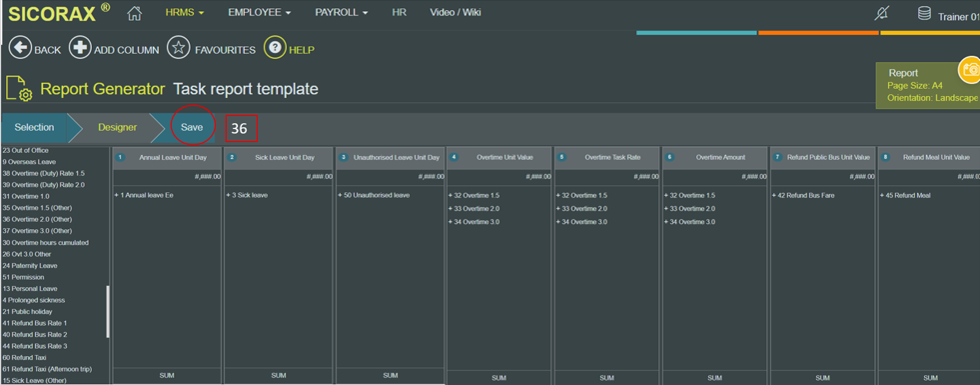Select the Unauthorised Leave Unit Day header
980x385 pixels.
(391, 158)
